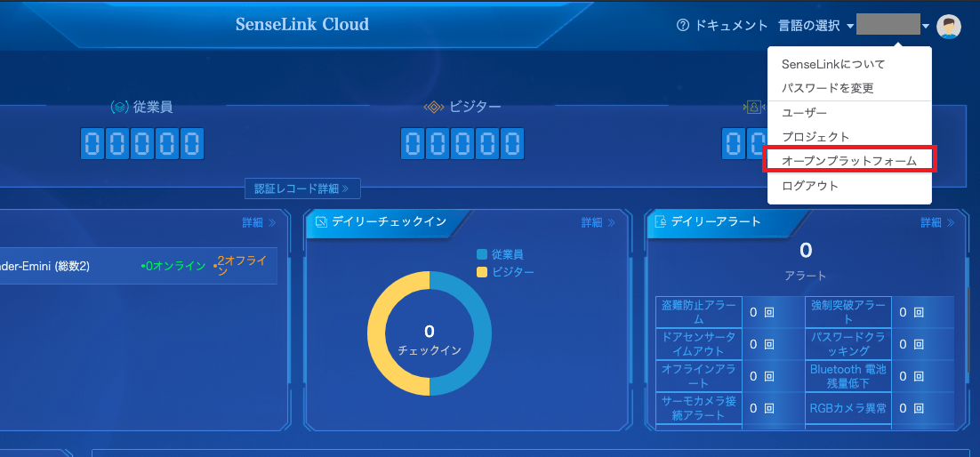Open 詳細 link in デイリーアラート panel
Screen dimensions: 980x457
[x=937, y=222]
